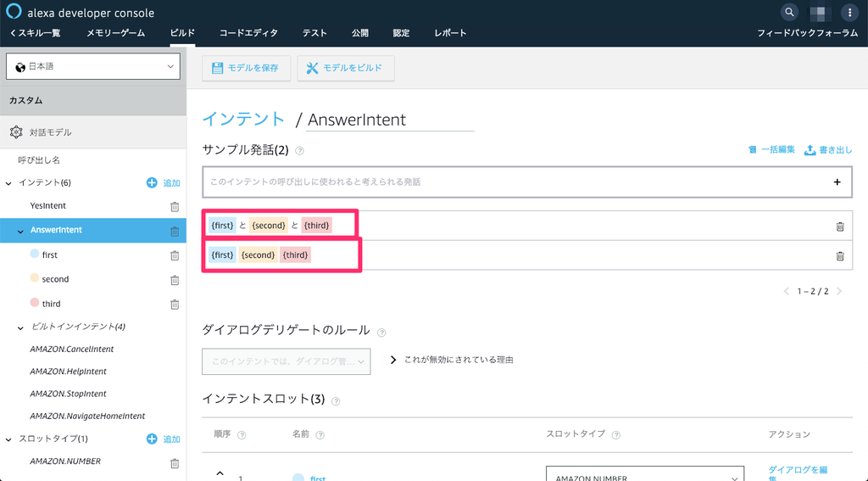This screenshot has width=868, height=481.
Task: Click モデルをビルド button
Action: point(346,68)
